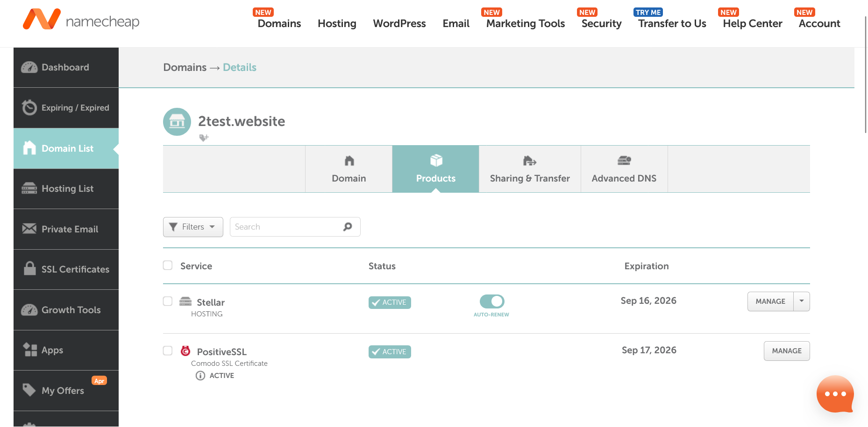Click the Expiring / Expired clock icon
Viewport: 868px width, 427px height.
[29, 107]
